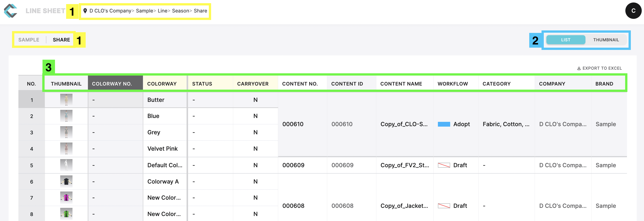Switch to the SAMPLE tab
The image size is (644, 221).
(x=29, y=40)
